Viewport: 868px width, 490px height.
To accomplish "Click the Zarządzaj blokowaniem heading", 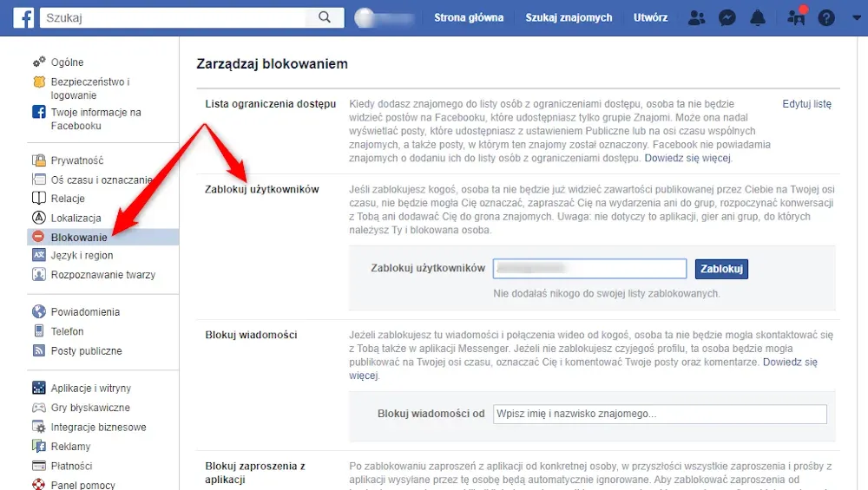I will pyautogui.click(x=272, y=63).
